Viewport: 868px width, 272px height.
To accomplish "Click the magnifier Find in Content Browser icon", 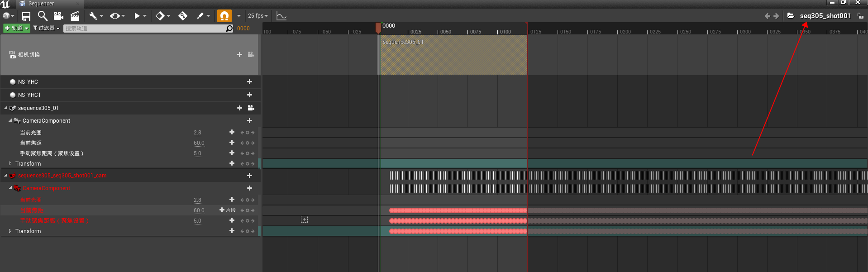I will (43, 16).
